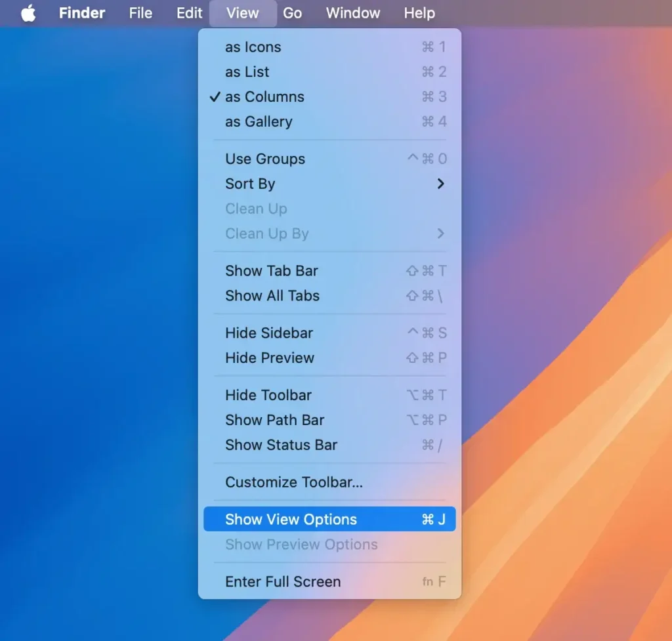Open Customize Toolbar… dialog
This screenshot has height=641, width=672.
[329, 482]
